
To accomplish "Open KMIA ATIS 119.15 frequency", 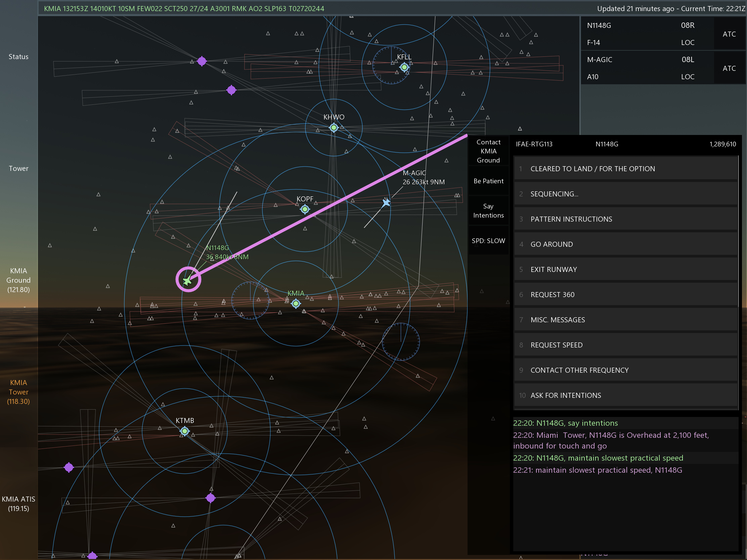I will tap(18, 504).
